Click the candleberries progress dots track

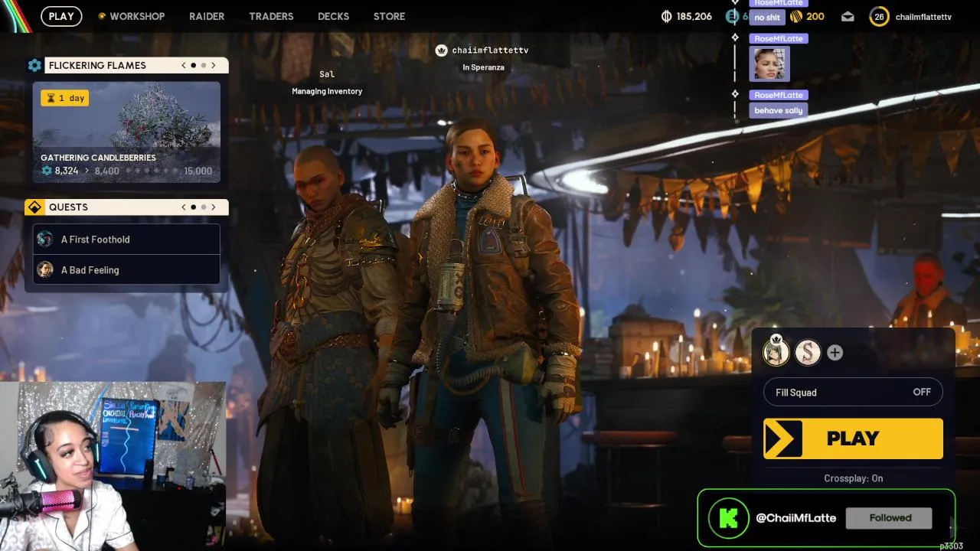152,171
